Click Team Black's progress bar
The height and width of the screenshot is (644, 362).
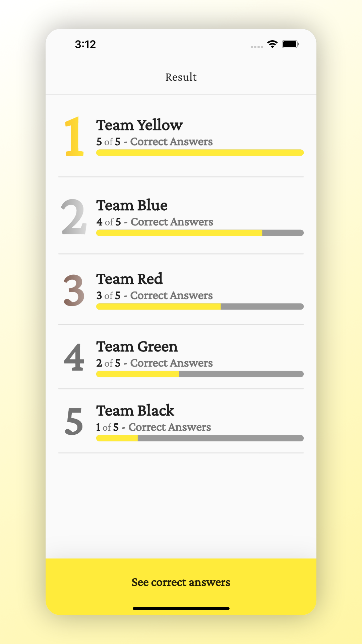coord(200,438)
